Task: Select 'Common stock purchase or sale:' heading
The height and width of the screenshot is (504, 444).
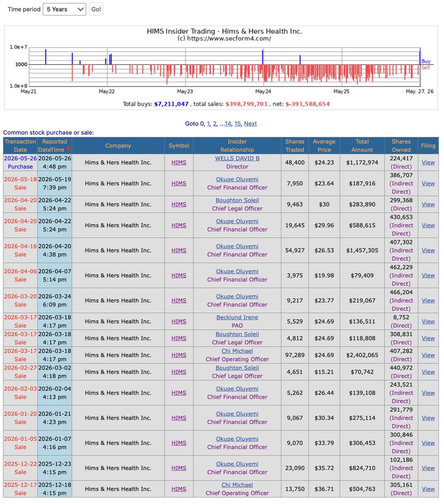Action: pyautogui.click(x=49, y=132)
